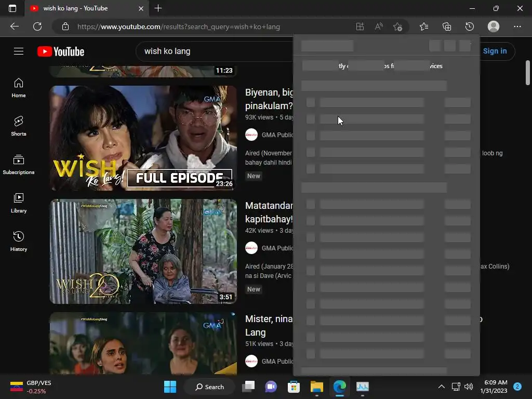
Task: Open the Biyenan video title link
Action: point(269,99)
